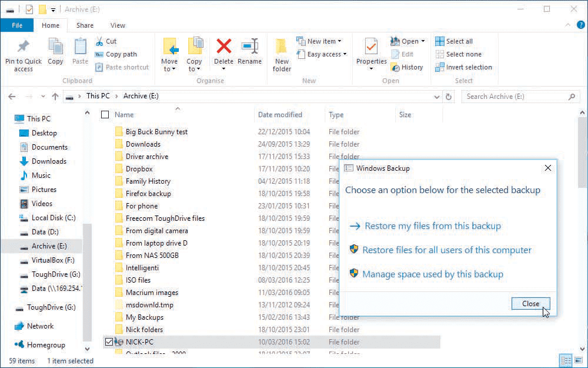Click the search magnifier icon
The height and width of the screenshot is (368, 588).
click(572, 97)
